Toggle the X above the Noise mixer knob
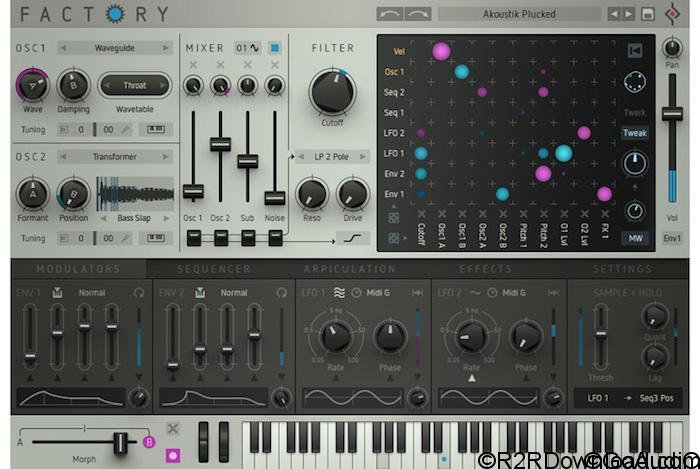Image resolution: width=700 pixels, height=469 pixels. coord(275,65)
